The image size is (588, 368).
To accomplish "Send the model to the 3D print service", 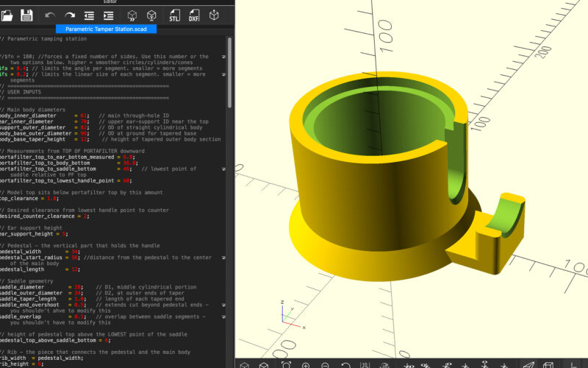I will click(214, 15).
